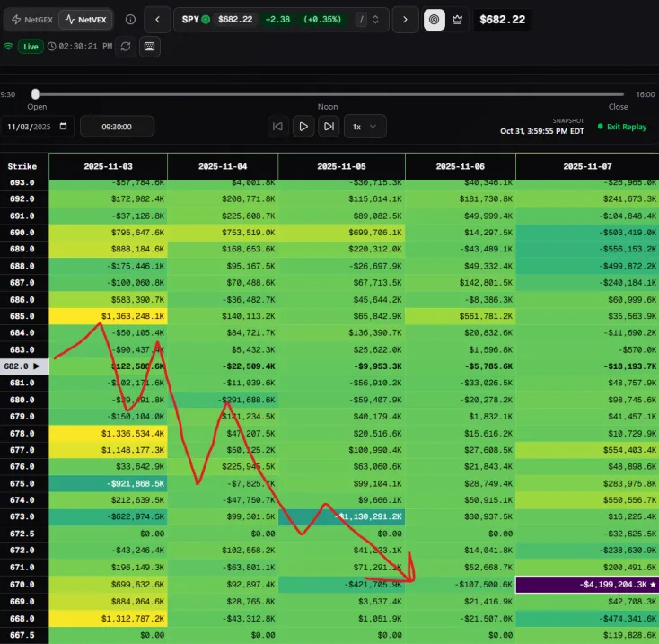This screenshot has height=644, width=659.
Task: Click the replay date field 11/03/2025
Action: click(37, 127)
